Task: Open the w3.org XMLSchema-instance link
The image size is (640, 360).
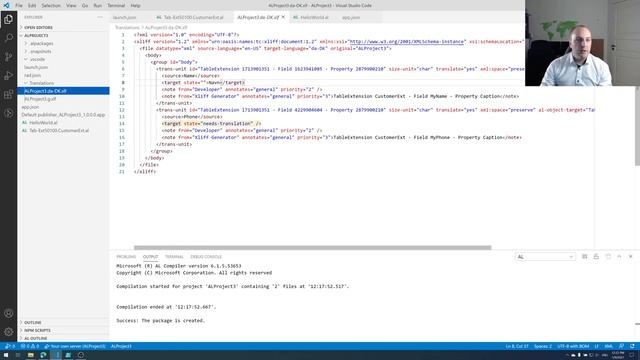Action: click(407, 42)
